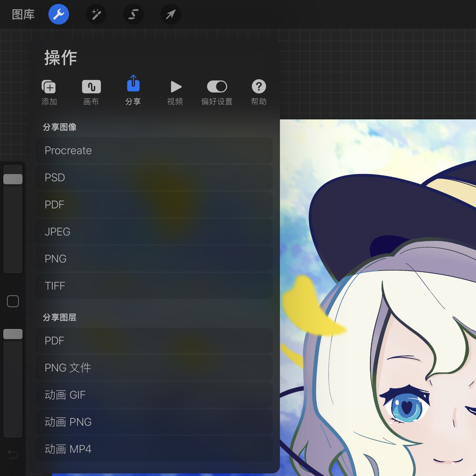Viewport: 476px width, 476px height.
Task: Select the Transform arrow tool
Action: point(171,14)
